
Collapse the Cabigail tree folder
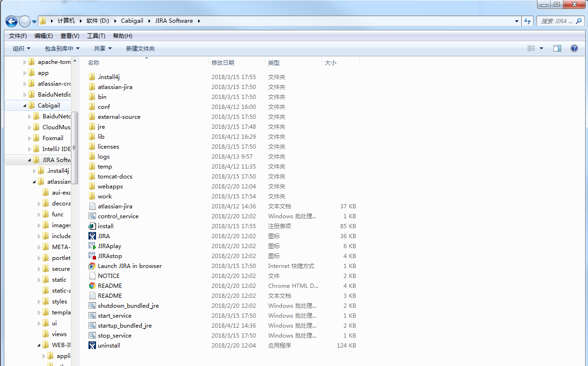coord(25,106)
